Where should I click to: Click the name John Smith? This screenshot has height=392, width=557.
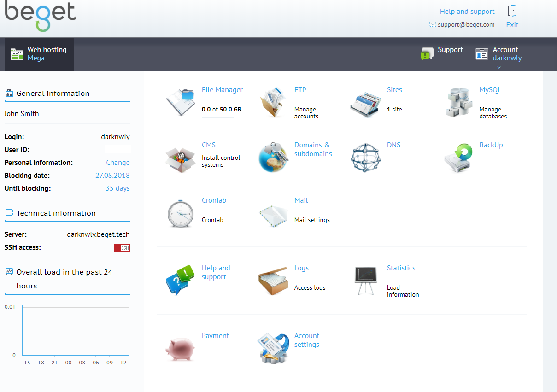(22, 114)
